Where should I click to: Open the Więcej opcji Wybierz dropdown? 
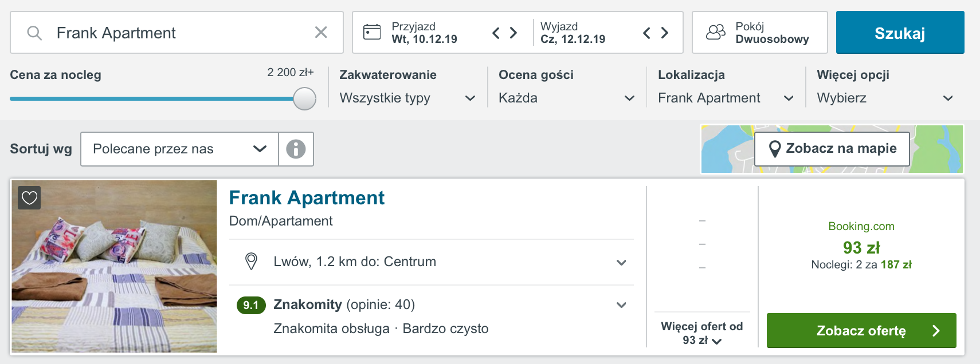pos(885,98)
